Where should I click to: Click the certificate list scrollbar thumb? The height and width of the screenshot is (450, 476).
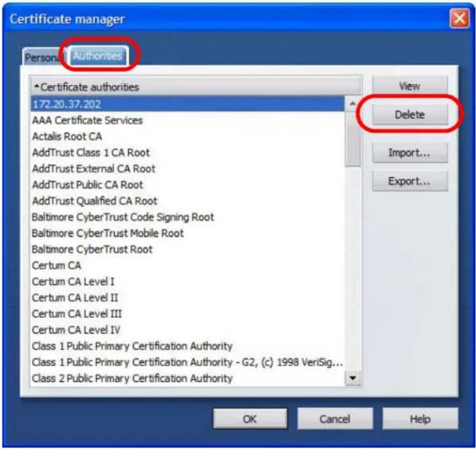[352, 139]
